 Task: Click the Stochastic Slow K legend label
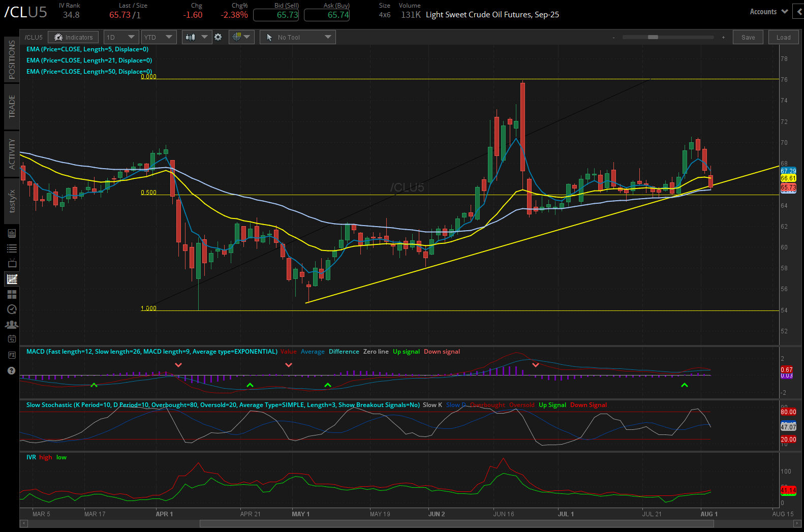432,405
